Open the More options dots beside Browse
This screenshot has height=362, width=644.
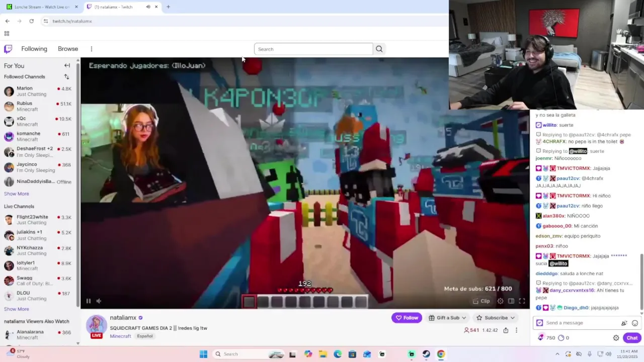point(91,49)
